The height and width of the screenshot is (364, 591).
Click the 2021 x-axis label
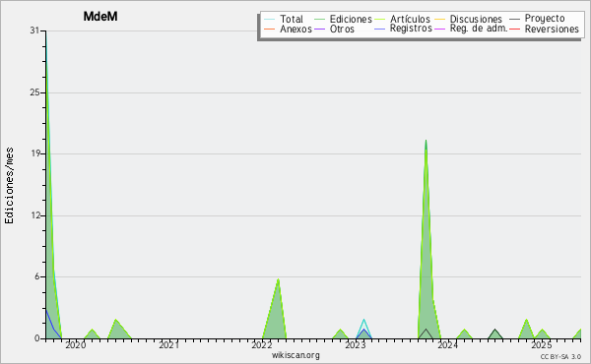tap(168, 344)
